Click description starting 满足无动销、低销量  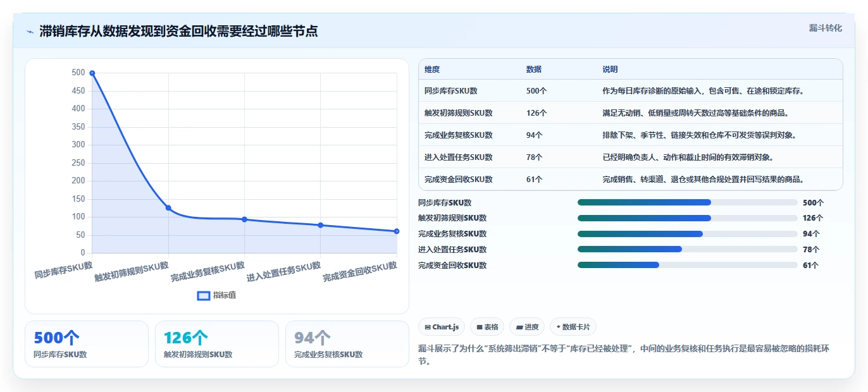pyautogui.click(x=695, y=113)
